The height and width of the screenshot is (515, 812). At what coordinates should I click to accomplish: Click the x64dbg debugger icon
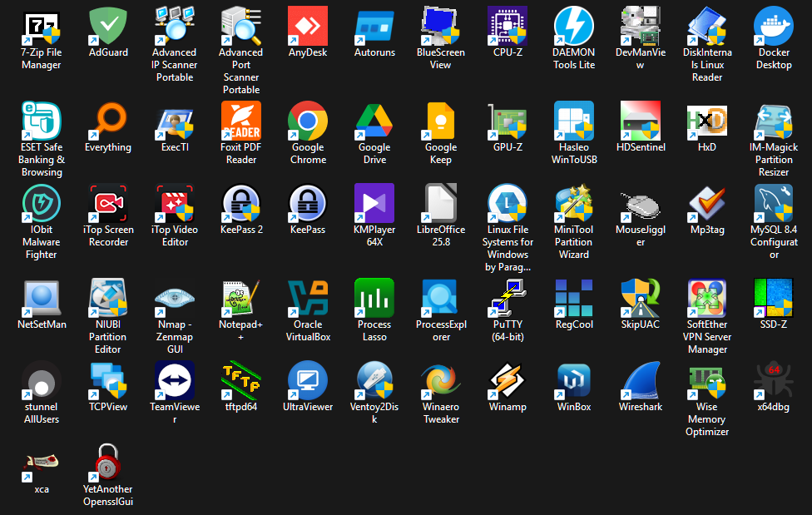774,381
